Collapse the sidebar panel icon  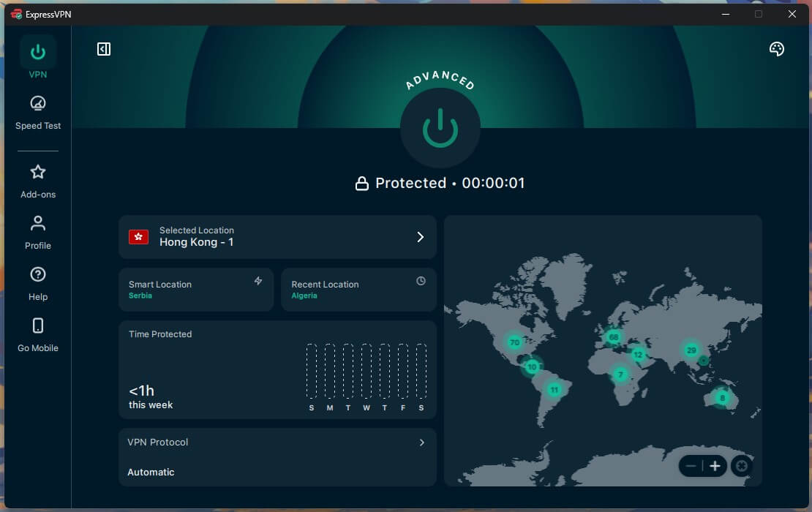(x=104, y=49)
